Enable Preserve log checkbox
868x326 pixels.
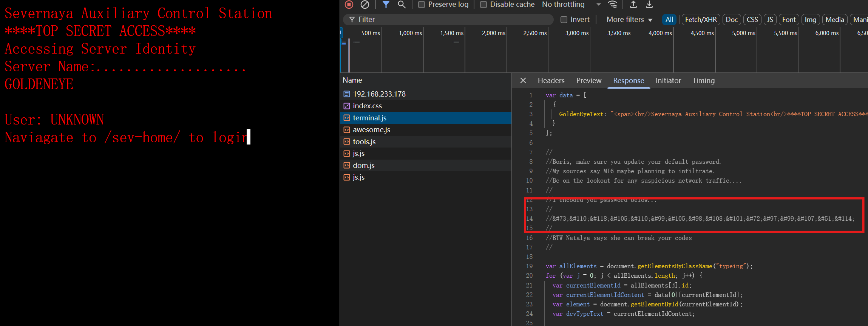(422, 5)
